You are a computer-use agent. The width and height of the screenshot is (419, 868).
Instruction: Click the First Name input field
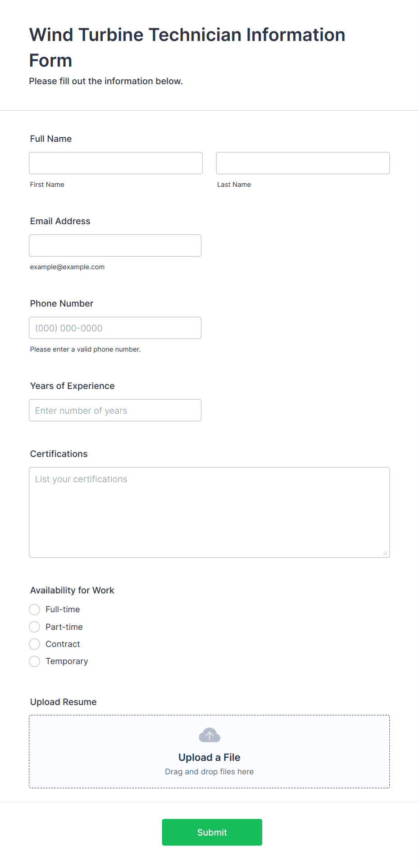116,163
